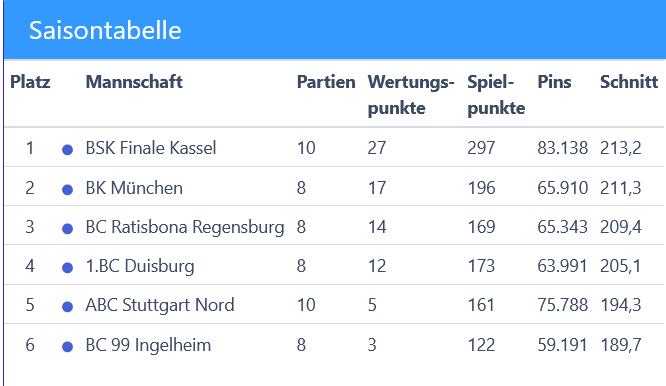Select the Spielpunkte column header

pos(496,95)
